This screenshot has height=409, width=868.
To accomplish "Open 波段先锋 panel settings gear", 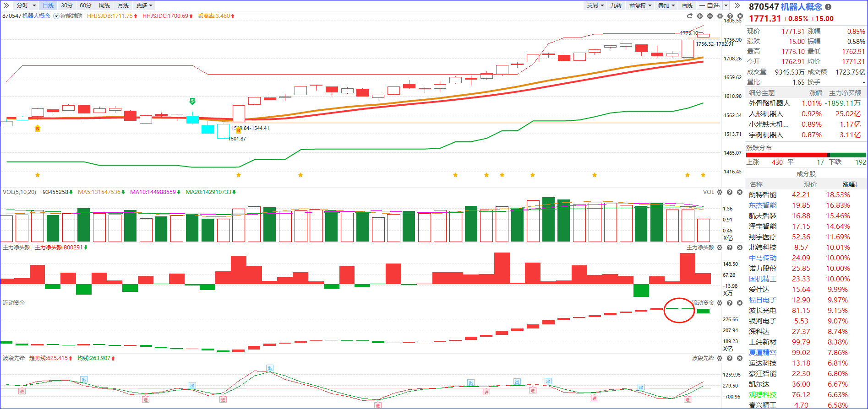I will coord(720,358).
